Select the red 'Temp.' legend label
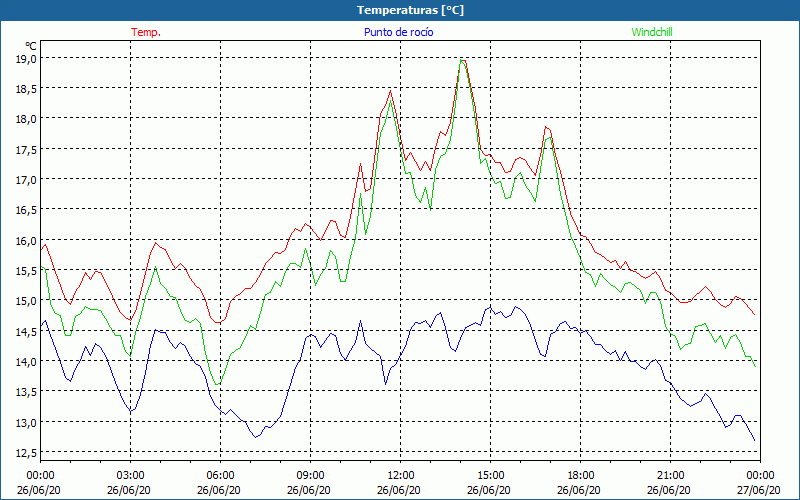Image resolution: width=800 pixels, height=500 pixels. click(x=146, y=32)
